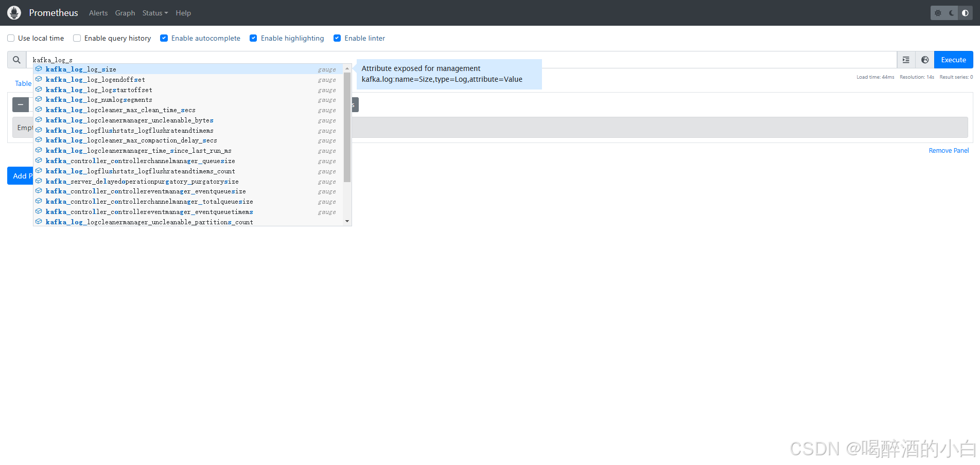Image resolution: width=980 pixels, height=465 pixels.
Task: Click the minus time range button
Action: coord(21,104)
